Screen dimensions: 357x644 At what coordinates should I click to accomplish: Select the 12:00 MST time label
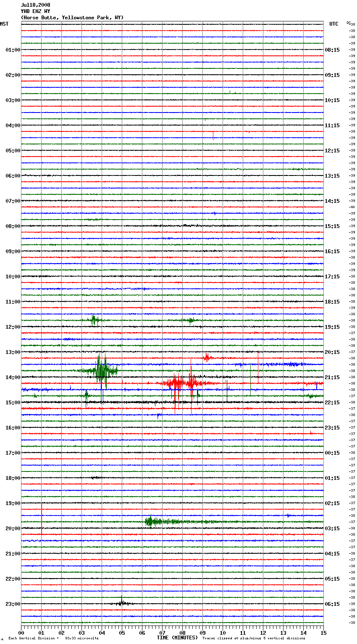(x=13, y=327)
